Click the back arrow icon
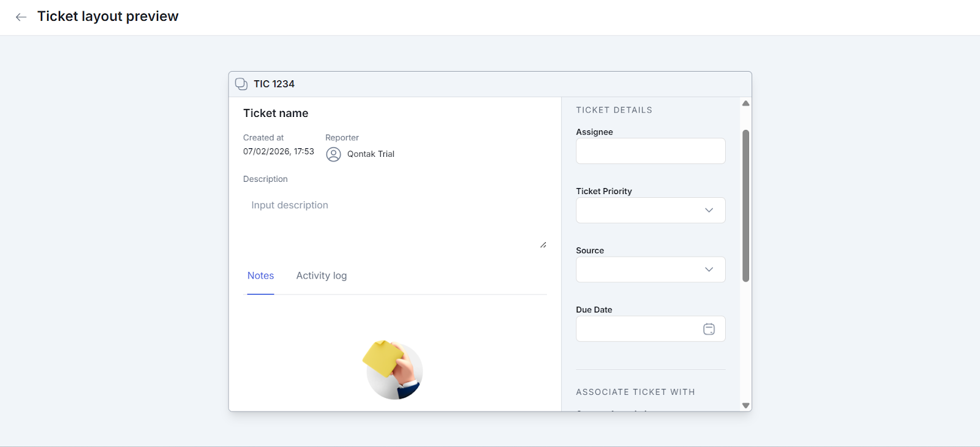 21,17
